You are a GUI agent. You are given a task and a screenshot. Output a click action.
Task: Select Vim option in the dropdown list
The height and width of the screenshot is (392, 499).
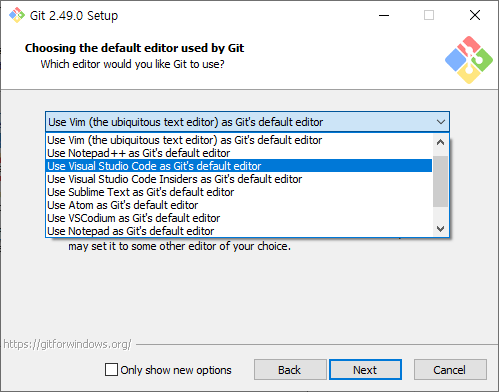[x=239, y=140]
